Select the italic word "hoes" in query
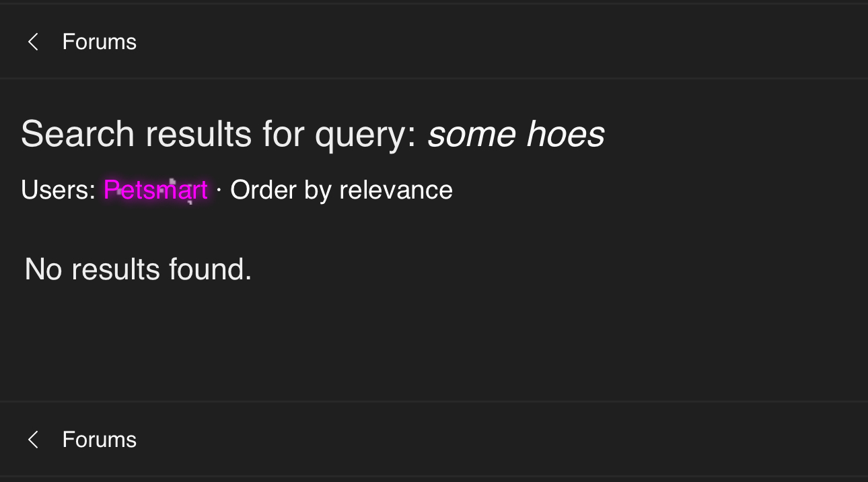The image size is (868, 482). coord(565,135)
